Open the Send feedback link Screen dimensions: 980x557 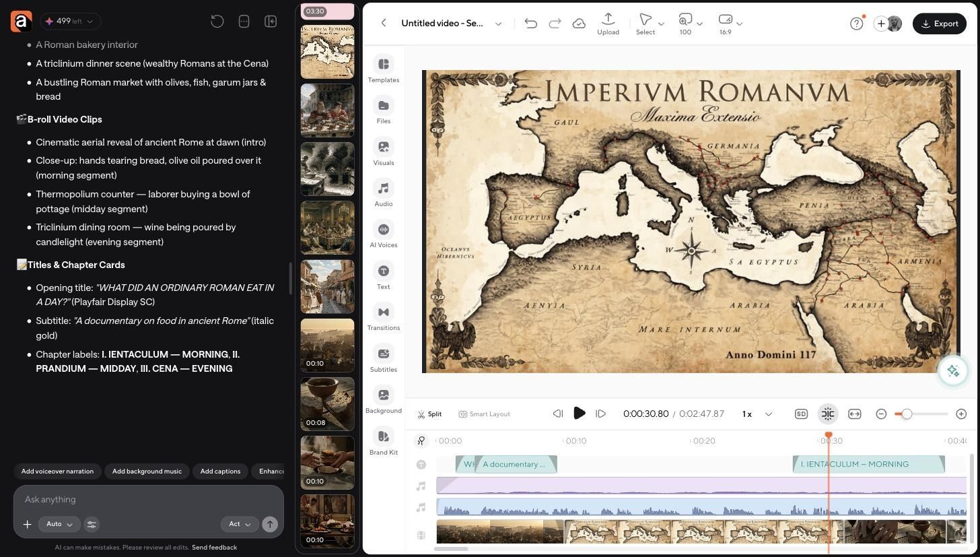click(214, 548)
